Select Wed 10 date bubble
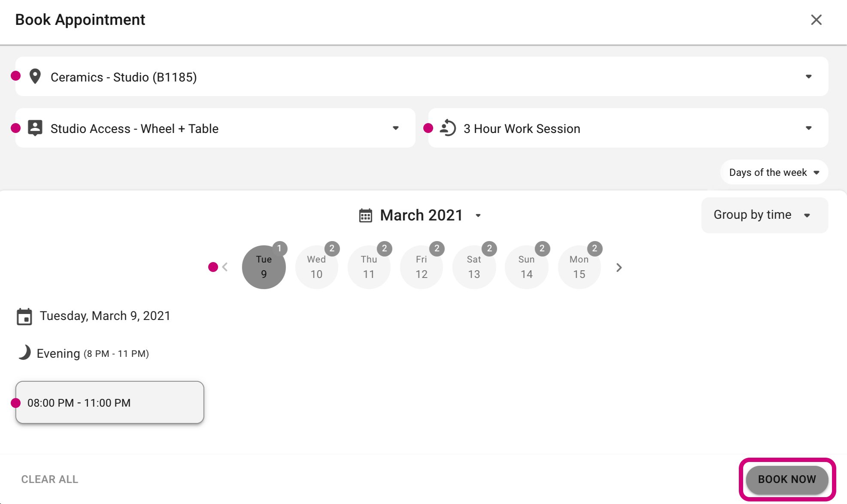Screen dimensions: 847x504 [316, 267]
